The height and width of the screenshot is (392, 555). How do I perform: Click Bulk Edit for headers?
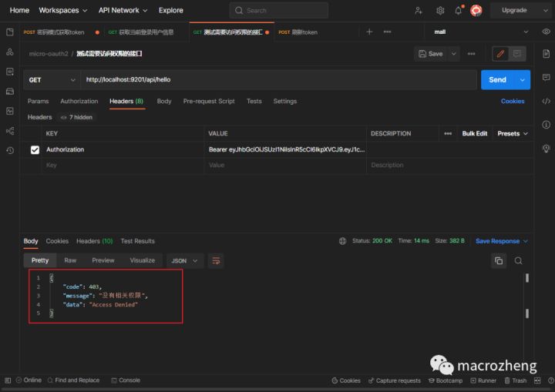[x=475, y=134]
